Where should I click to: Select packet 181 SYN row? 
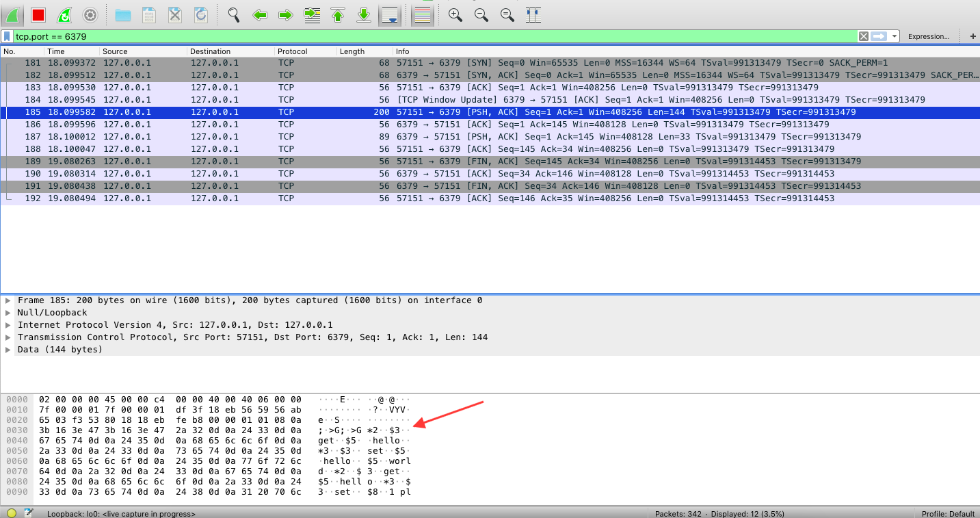[x=490, y=63]
